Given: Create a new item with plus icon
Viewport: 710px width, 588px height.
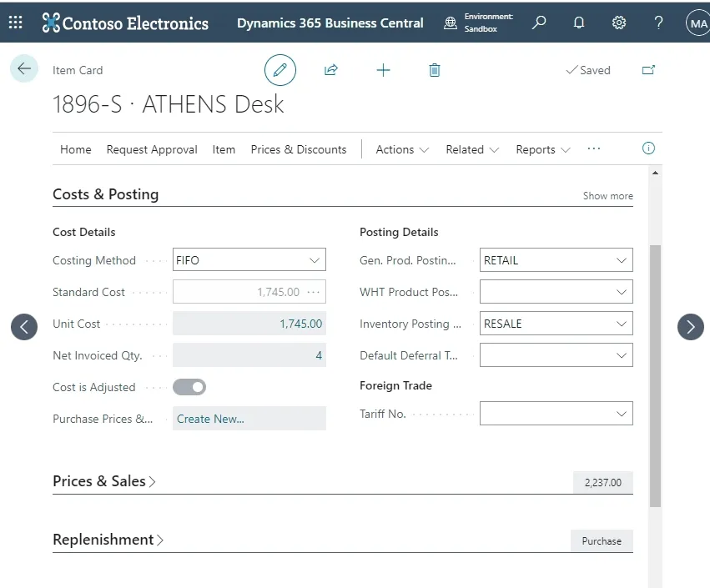Looking at the screenshot, I should click(383, 70).
